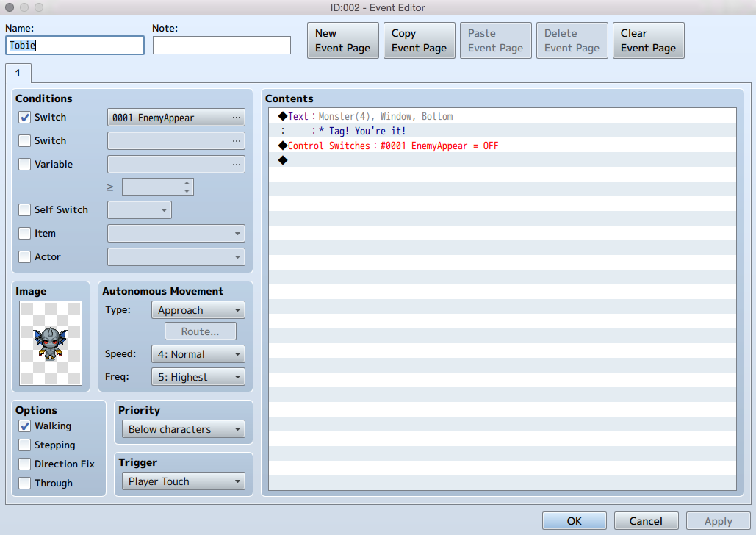Open the Player Touch trigger dropdown
The image size is (756, 535).
(x=183, y=481)
